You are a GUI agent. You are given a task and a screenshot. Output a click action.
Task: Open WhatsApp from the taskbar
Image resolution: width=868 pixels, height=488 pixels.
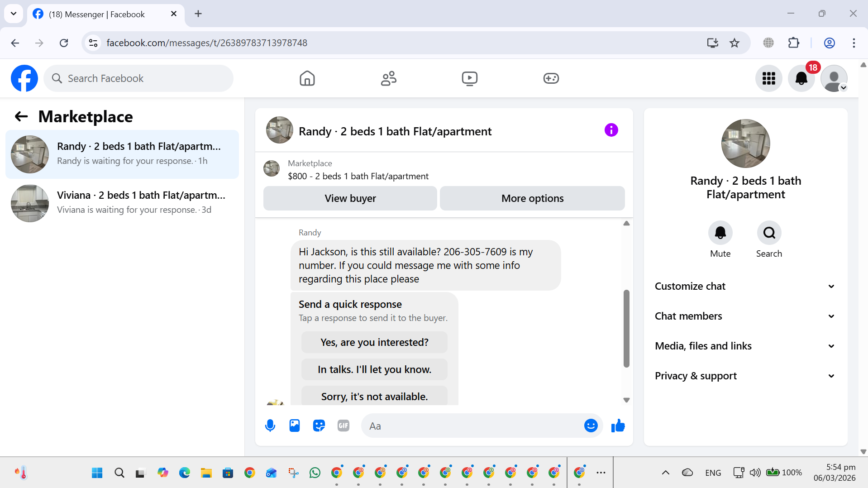tap(315, 473)
